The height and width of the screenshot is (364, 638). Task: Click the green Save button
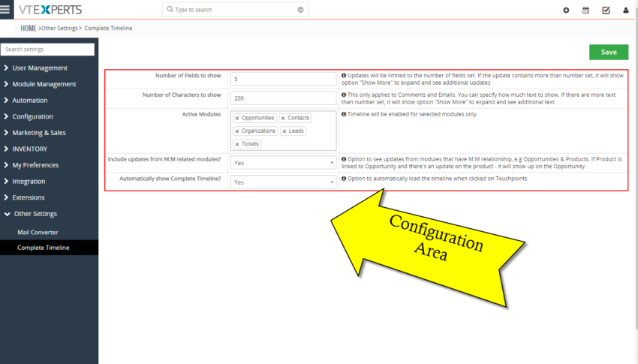coord(609,52)
